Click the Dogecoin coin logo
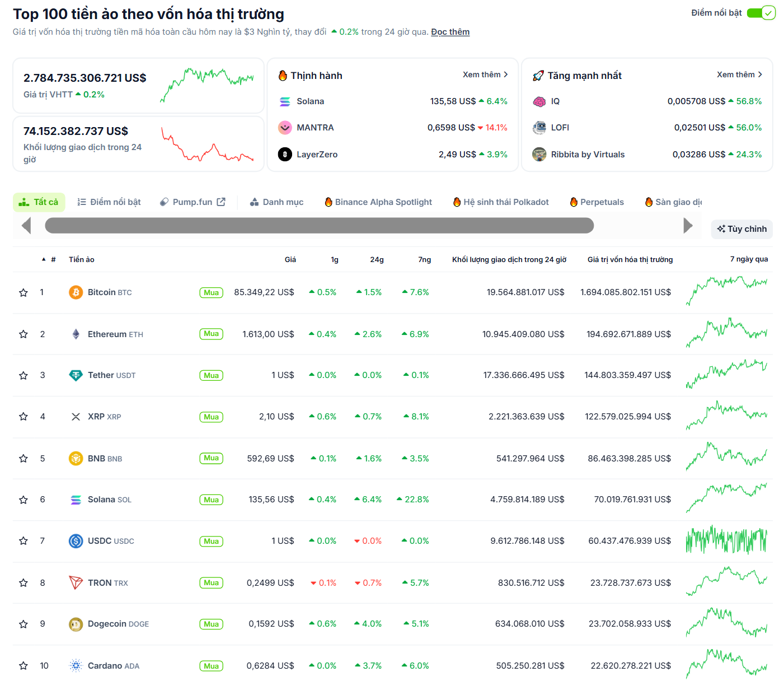784x686 pixels. (x=76, y=624)
